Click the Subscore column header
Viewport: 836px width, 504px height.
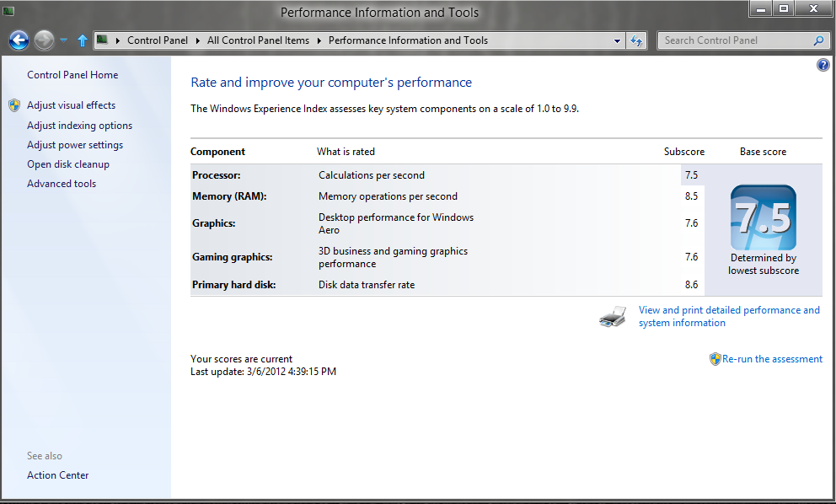(x=684, y=152)
